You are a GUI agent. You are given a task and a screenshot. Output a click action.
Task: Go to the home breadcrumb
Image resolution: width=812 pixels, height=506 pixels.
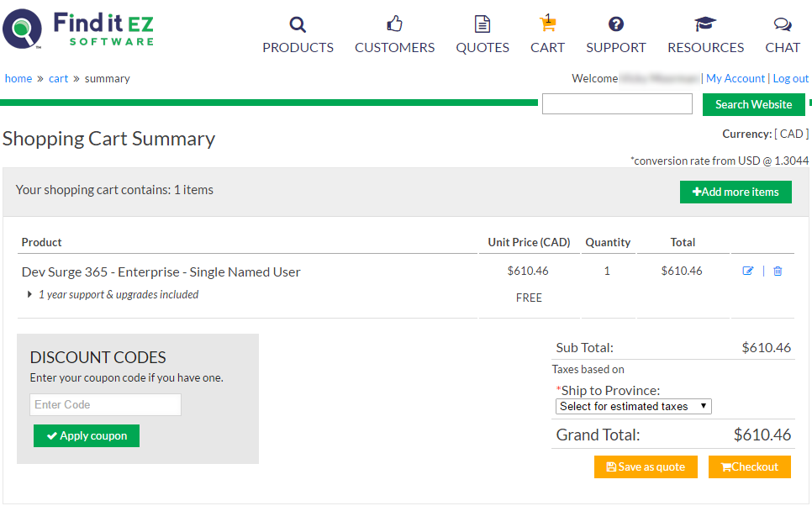[x=18, y=78]
